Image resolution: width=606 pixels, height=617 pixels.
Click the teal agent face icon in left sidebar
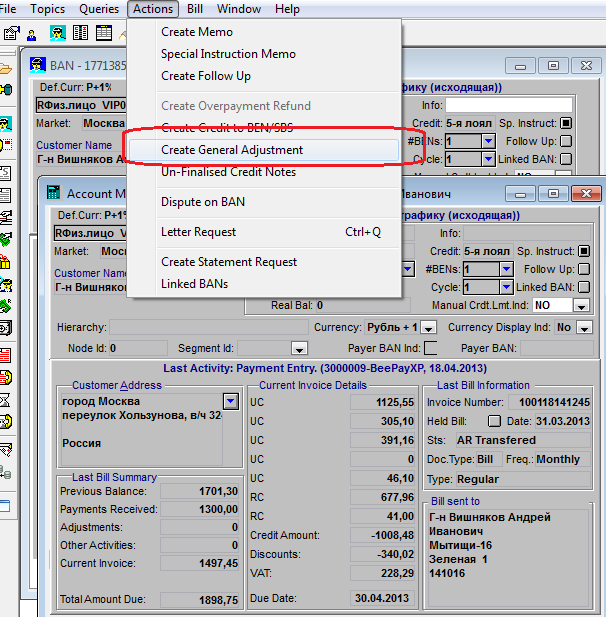pos(6,124)
